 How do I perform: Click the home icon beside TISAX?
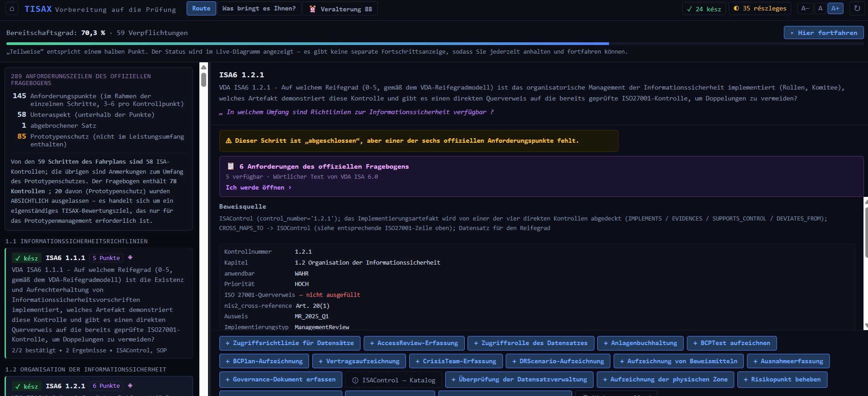click(x=12, y=9)
